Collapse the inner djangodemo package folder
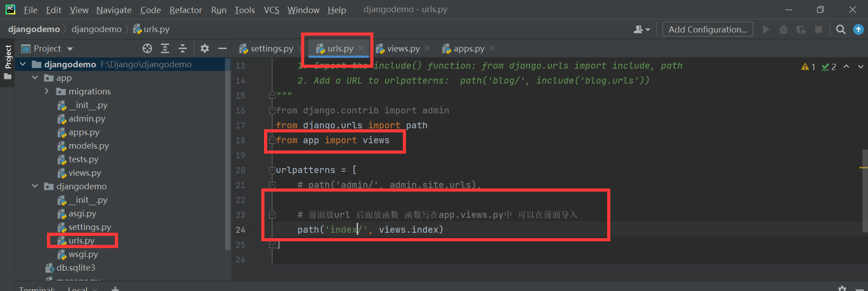This screenshot has width=868, height=291. click(35, 186)
